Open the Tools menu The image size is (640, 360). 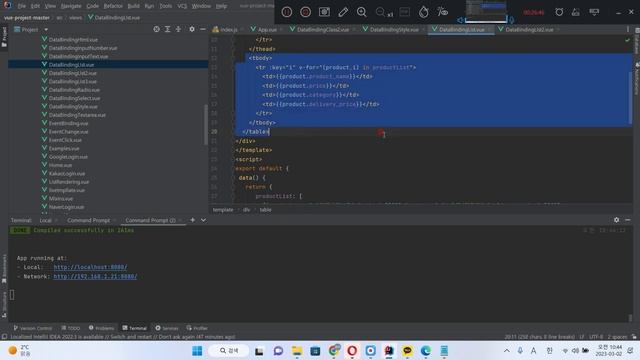(x=166, y=6)
